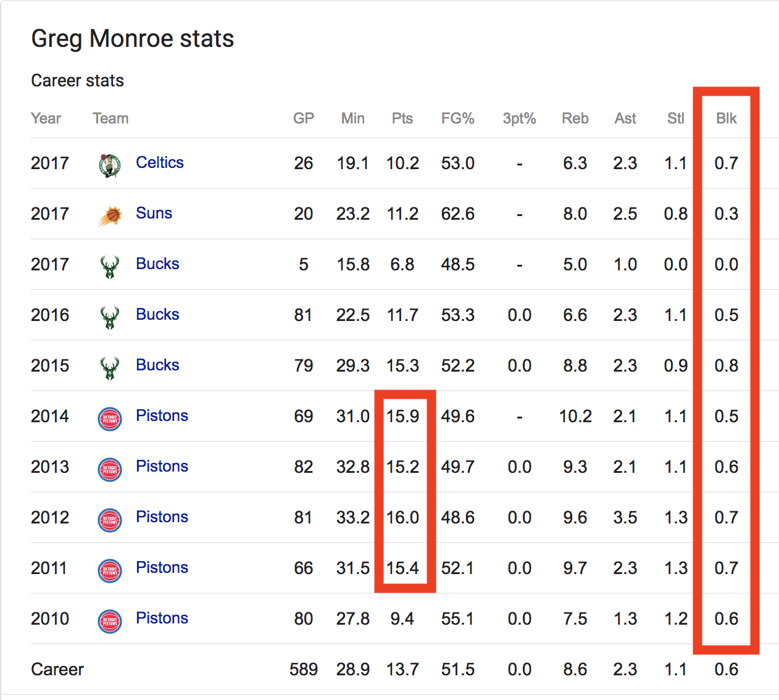Open the Bucks link for 2017
This screenshot has width=779, height=700.
[x=157, y=264]
